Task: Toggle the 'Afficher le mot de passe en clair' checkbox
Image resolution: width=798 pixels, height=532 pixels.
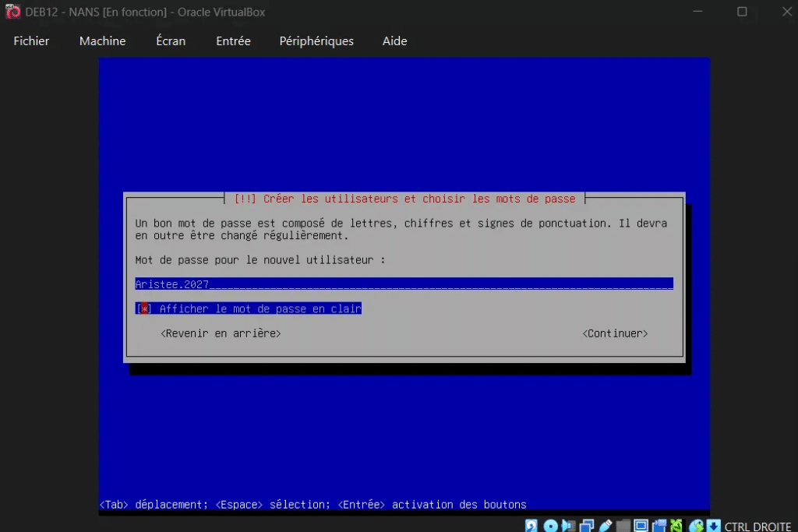Action: click(x=143, y=309)
